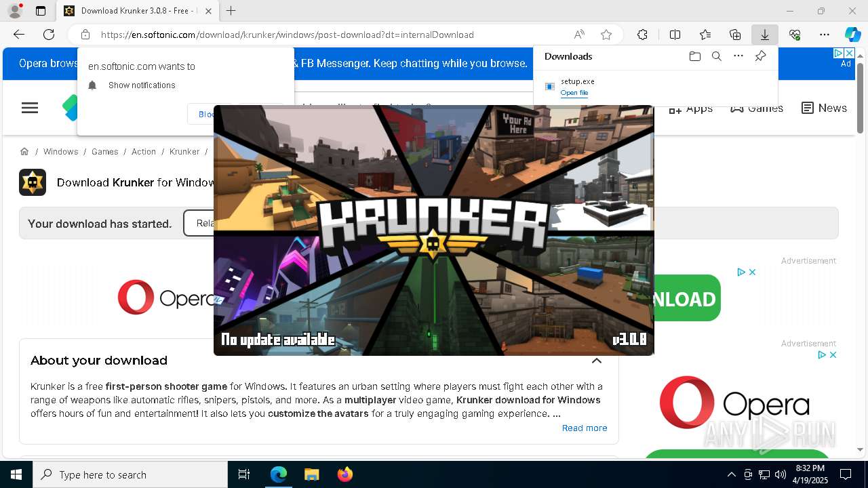Screen dimensions: 868x488
Task: Go to Games breadcrumb link
Action: tap(104, 151)
